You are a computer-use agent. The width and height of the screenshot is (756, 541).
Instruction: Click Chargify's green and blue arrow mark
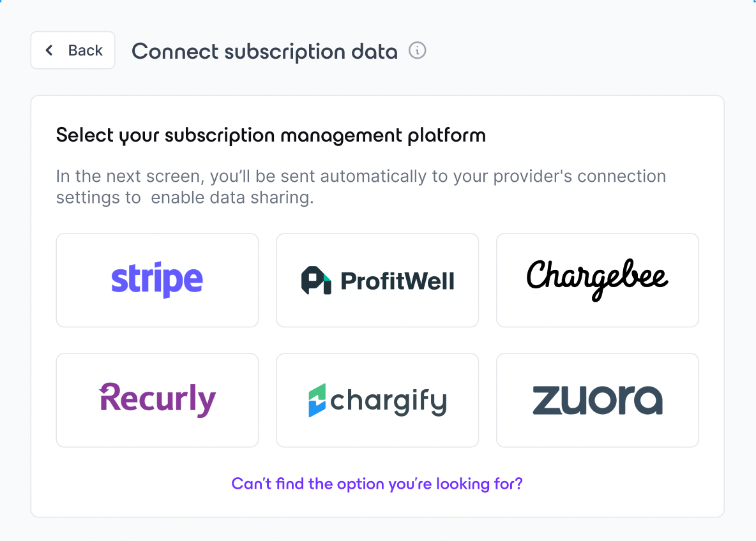[317, 401]
